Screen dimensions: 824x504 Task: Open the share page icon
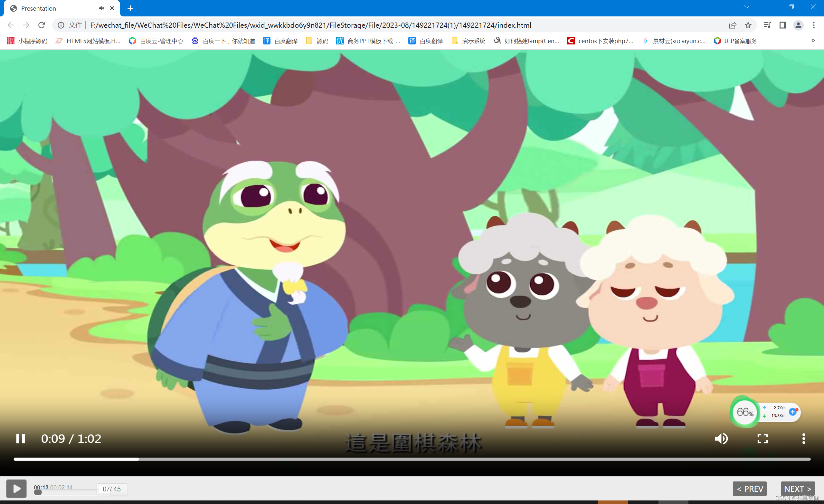click(x=732, y=25)
